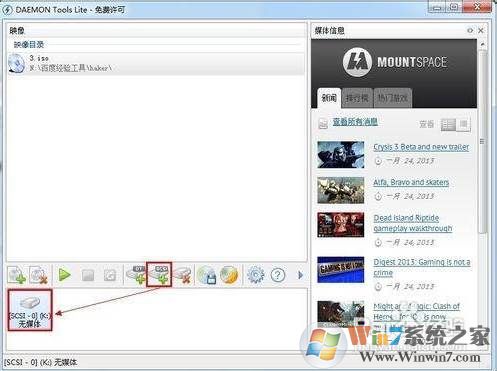
Task: Click the Add Image toolbar icon
Action: (17, 275)
